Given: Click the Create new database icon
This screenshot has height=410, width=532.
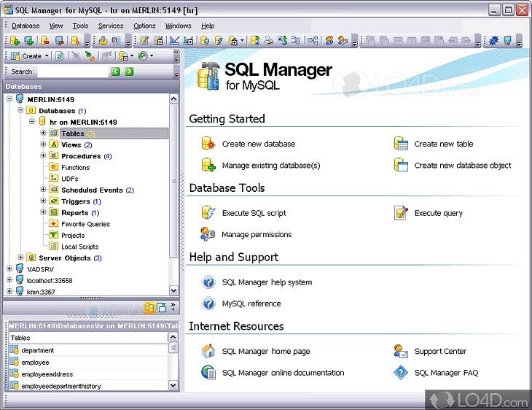Looking at the screenshot, I should point(209,144).
